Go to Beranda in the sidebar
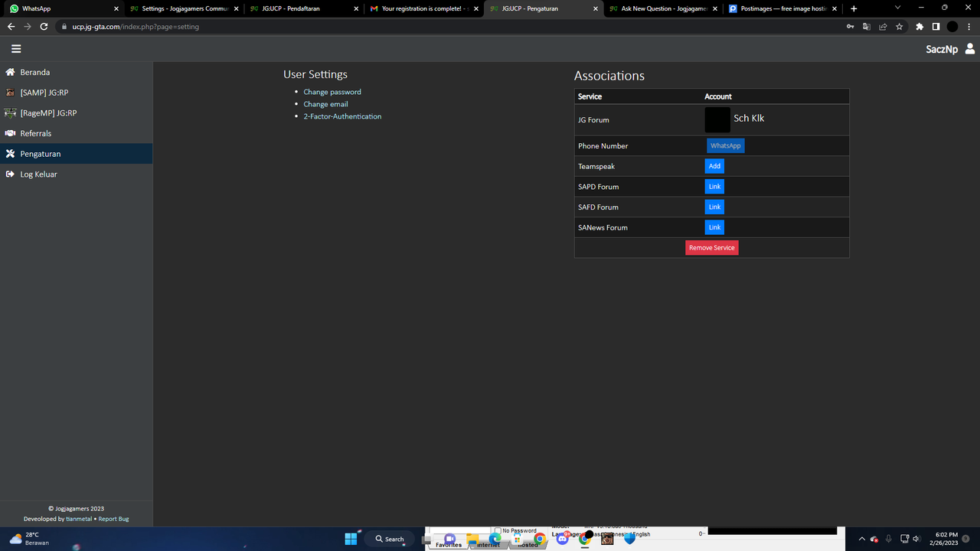This screenshot has height=551, width=980. click(77, 72)
